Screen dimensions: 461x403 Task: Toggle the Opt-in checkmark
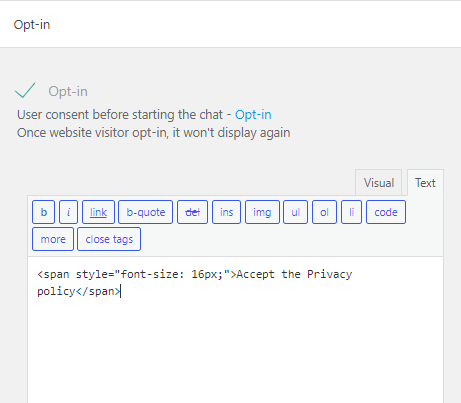click(x=25, y=90)
